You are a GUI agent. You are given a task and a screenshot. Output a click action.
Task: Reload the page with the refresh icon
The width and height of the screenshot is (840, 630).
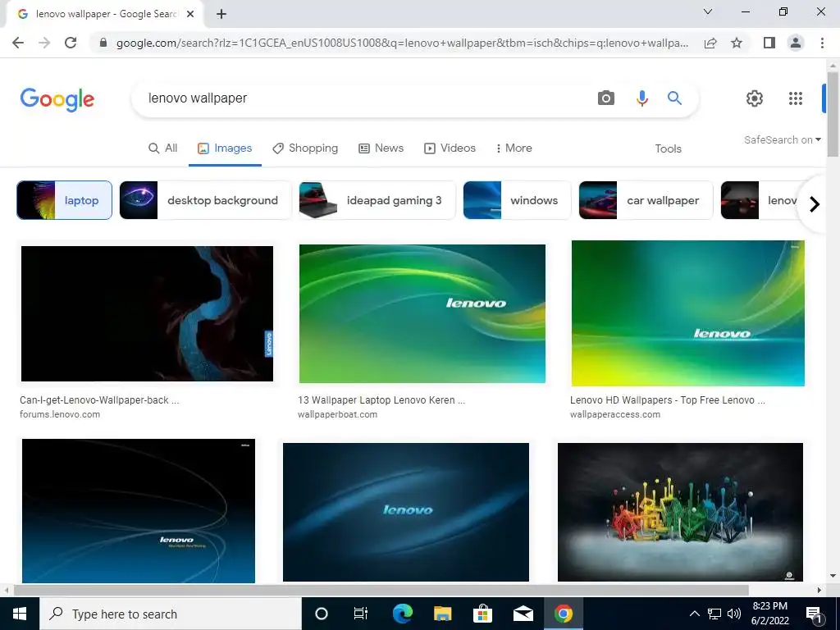coord(71,43)
